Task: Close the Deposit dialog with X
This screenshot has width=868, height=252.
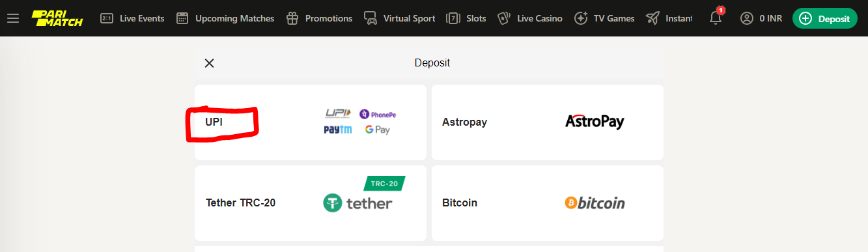Action: click(x=209, y=63)
